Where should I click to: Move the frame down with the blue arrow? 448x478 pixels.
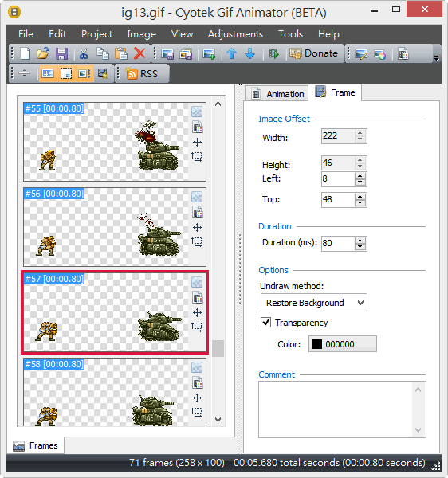pos(250,54)
